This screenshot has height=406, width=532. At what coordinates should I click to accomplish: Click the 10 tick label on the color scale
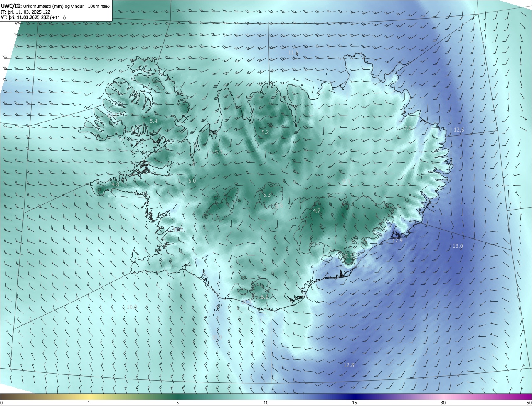click(266, 403)
